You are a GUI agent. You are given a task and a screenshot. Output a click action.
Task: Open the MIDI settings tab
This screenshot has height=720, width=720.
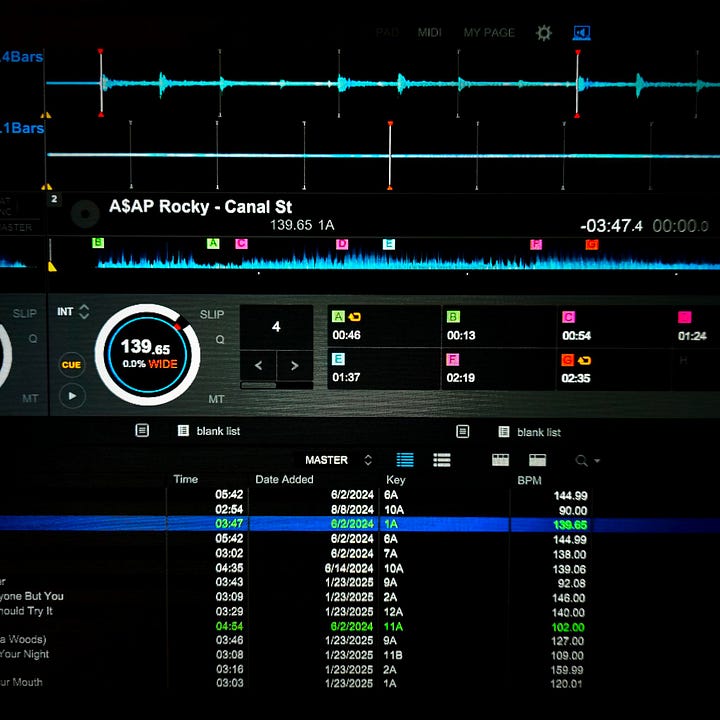[429, 33]
